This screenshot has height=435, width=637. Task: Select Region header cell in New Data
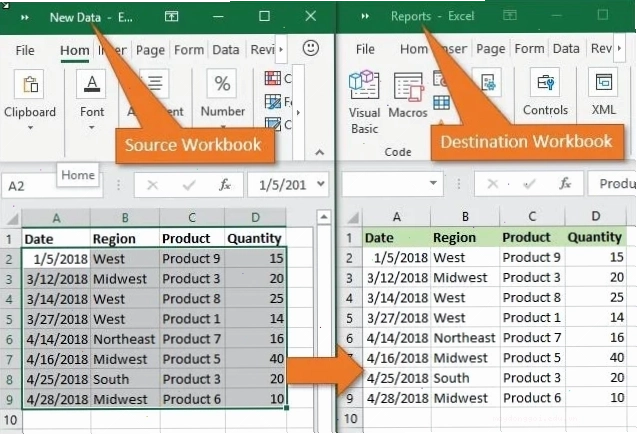125,239
